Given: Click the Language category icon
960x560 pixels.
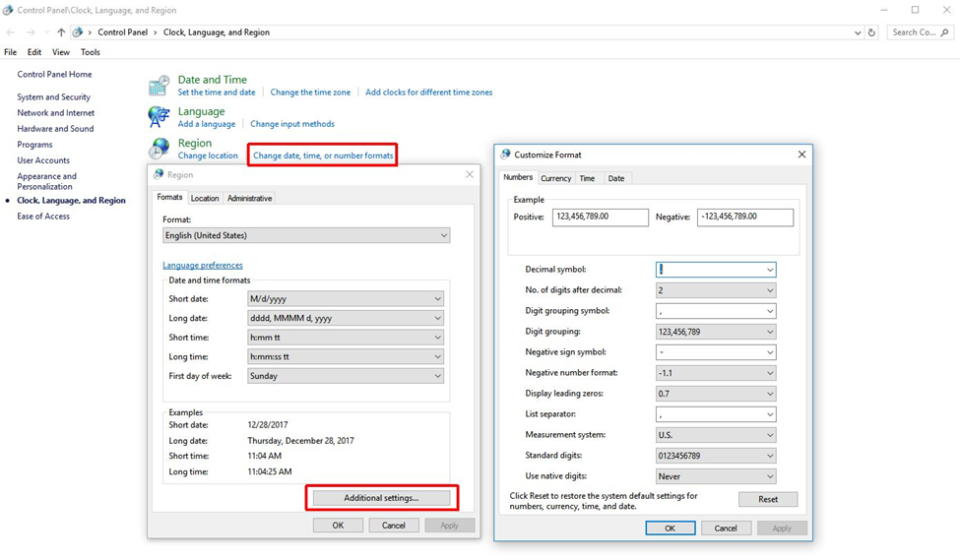Looking at the screenshot, I should click(160, 116).
